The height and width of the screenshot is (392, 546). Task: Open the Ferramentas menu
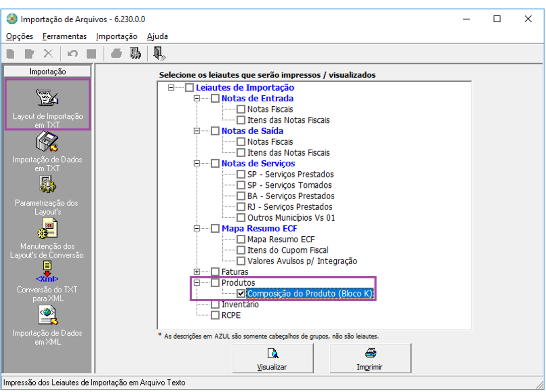tap(65, 36)
